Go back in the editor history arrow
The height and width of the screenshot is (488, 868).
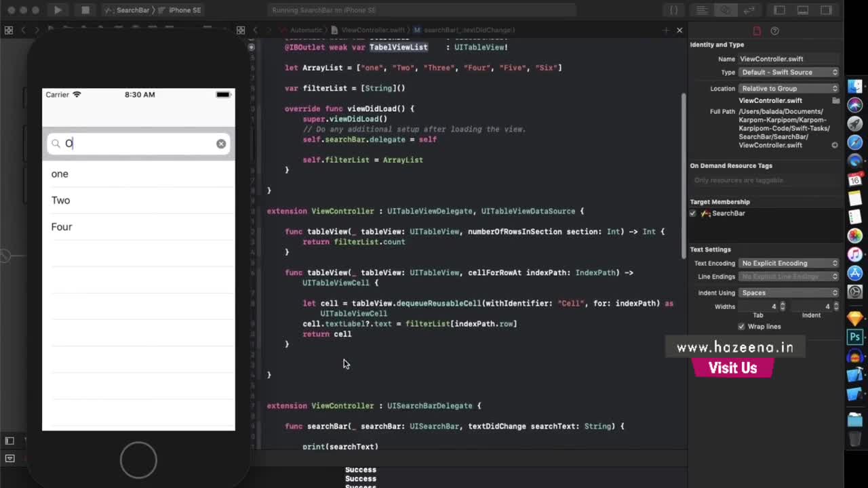click(x=256, y=30)
